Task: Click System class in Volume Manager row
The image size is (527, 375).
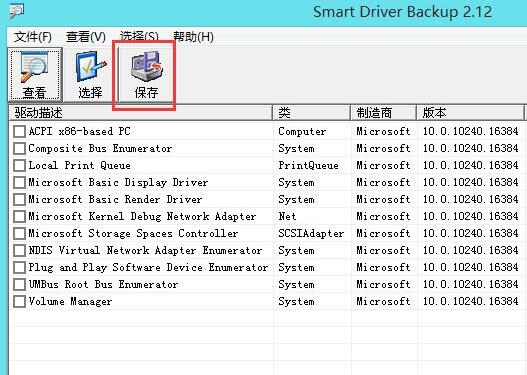Action: pyautogui.click(x=296, y=301)
